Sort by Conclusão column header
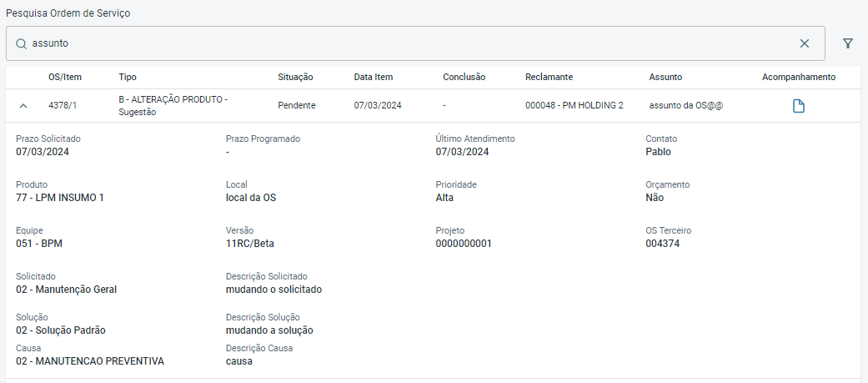Screen dimensions: 868x383 click(464, 77)
